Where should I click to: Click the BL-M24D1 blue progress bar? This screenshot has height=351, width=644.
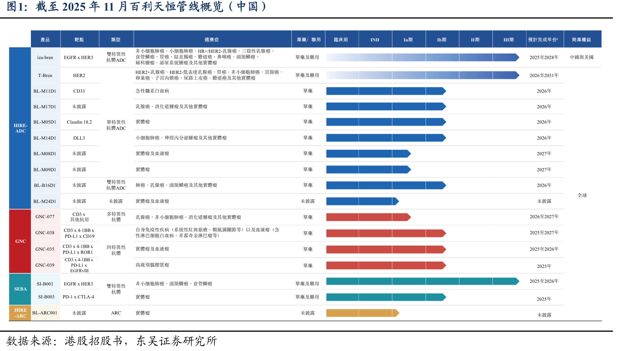click(x=363, y=201)
